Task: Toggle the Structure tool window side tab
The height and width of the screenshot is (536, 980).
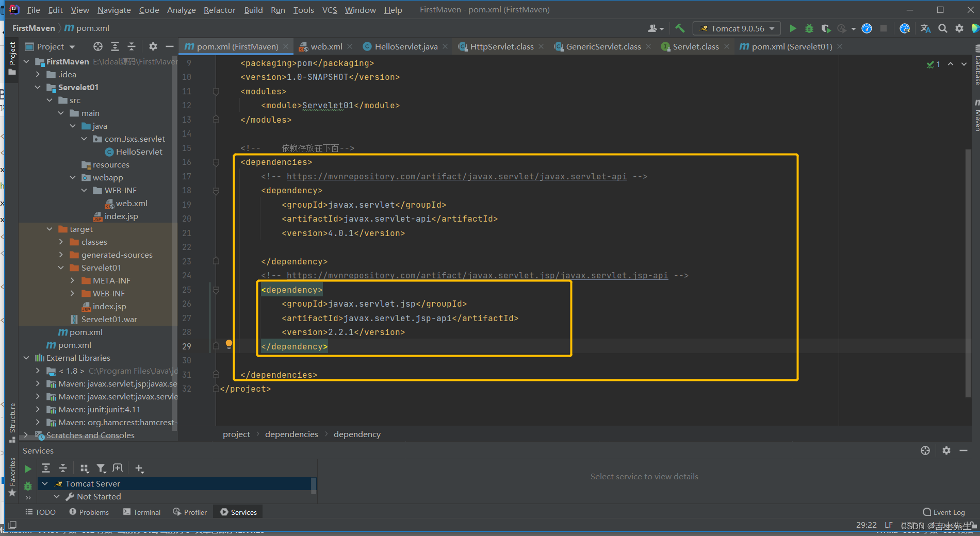Action: coord(12,423)
